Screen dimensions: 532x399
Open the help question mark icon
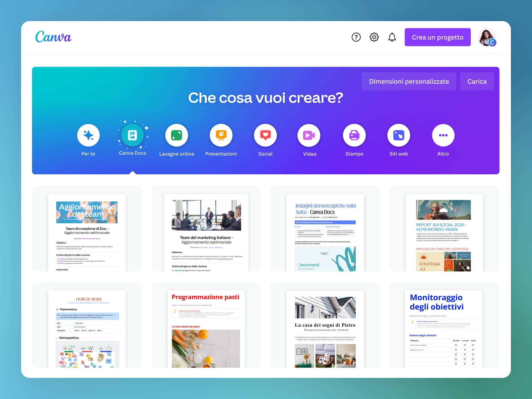click(356, 37)
